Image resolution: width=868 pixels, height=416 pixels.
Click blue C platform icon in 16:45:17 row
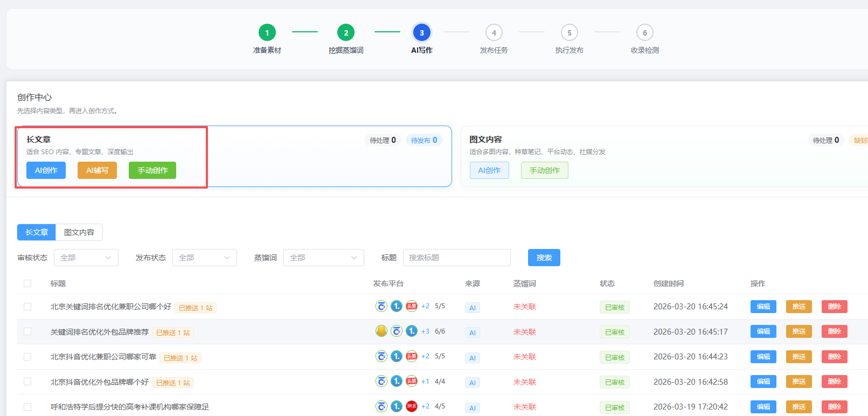point(397,331)
